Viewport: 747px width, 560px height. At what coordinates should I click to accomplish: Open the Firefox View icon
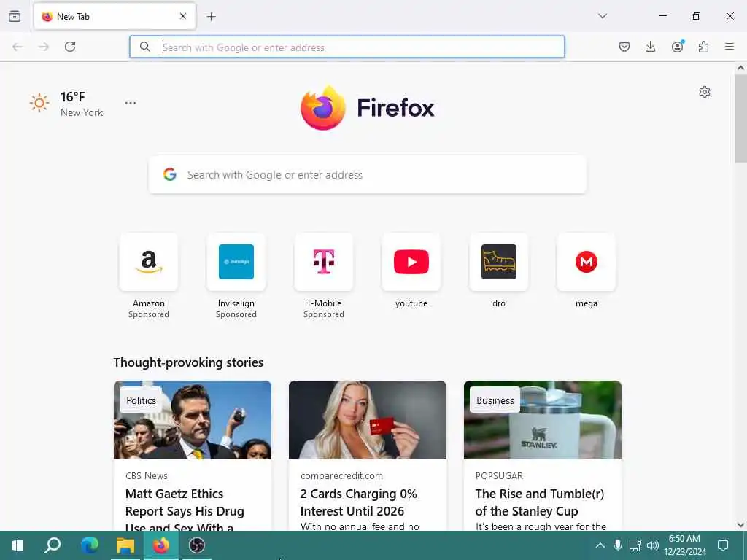[x=15, y=16]
